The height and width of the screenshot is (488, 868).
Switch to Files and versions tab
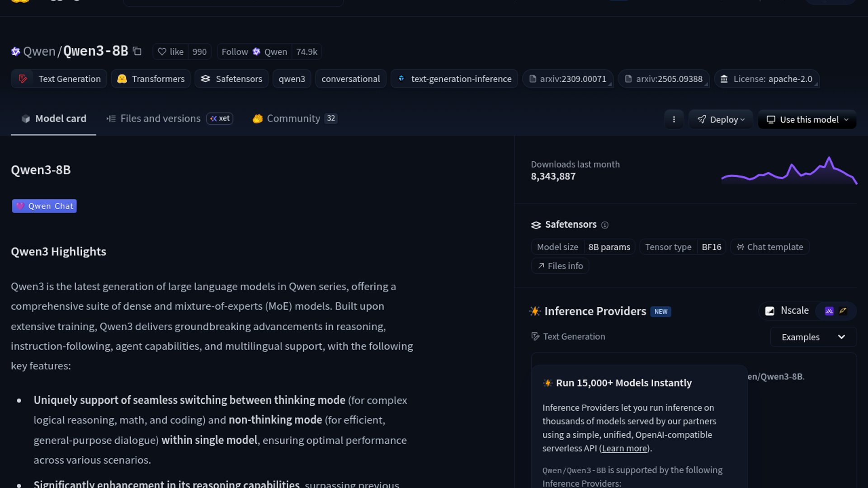pos(160,118)
